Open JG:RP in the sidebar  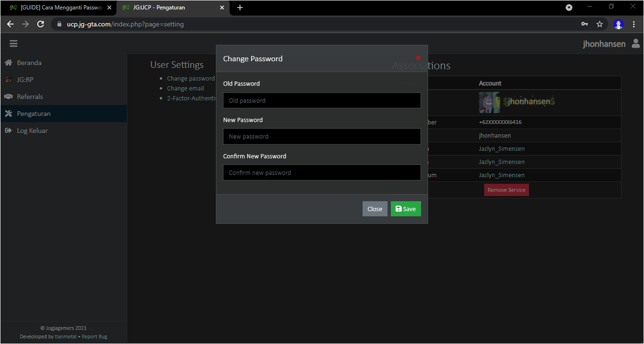click(x=63, y=79)
